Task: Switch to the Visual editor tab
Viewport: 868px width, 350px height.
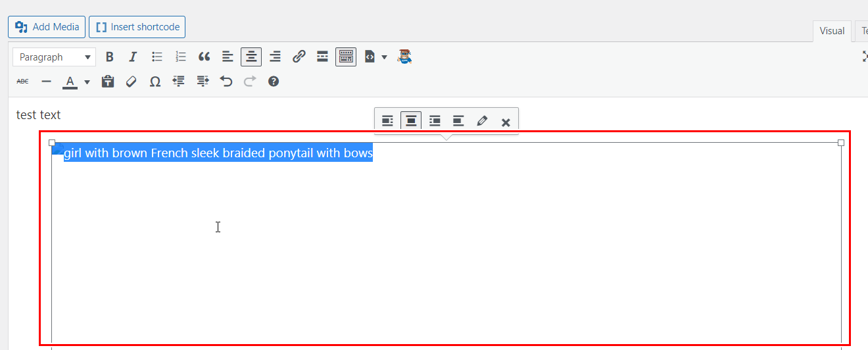Action: point(831,31)
